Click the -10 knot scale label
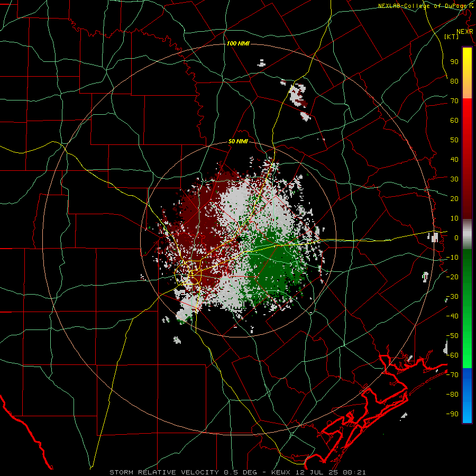Screen dimensions: 476x476 click(x=452, y=258)
